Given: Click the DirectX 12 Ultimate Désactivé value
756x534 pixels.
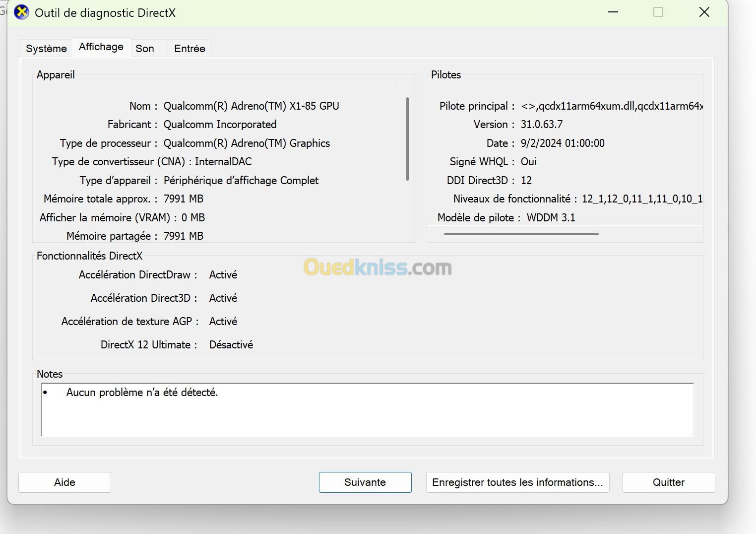Looking at the screenshot, I should coord(231,345).
